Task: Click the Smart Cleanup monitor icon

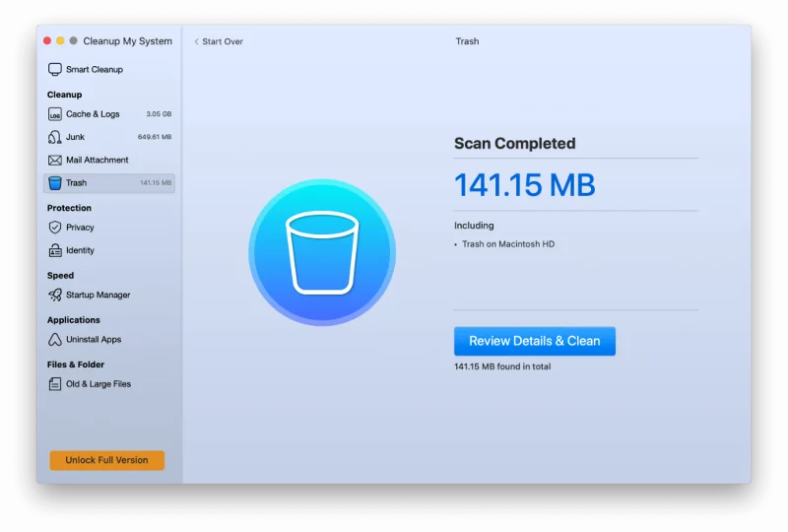Action: pyautogui.click(x=55, y=69)
